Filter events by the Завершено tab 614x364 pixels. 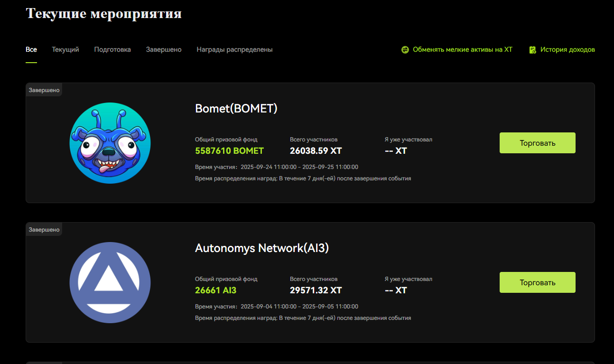pyautogui.click(x=164, y=49)
